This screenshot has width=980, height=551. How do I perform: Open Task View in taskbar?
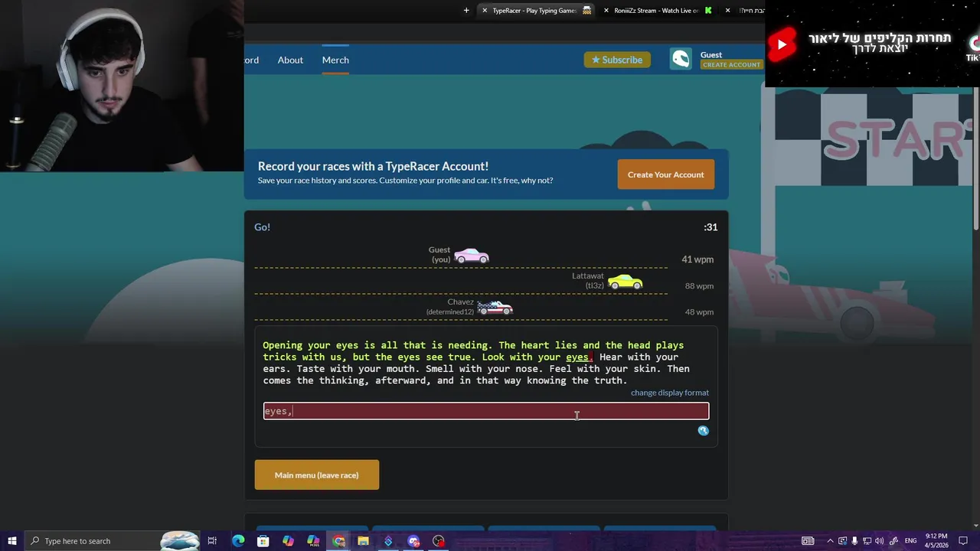(x=212, y=541)
